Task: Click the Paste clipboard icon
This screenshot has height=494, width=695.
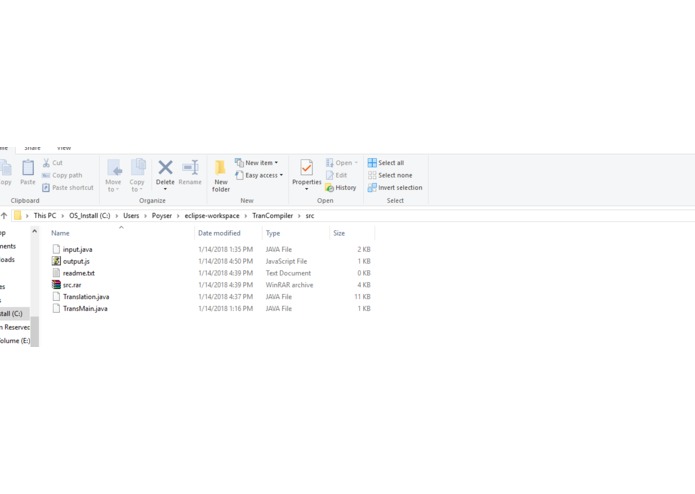Action: [x=28, y=167]
